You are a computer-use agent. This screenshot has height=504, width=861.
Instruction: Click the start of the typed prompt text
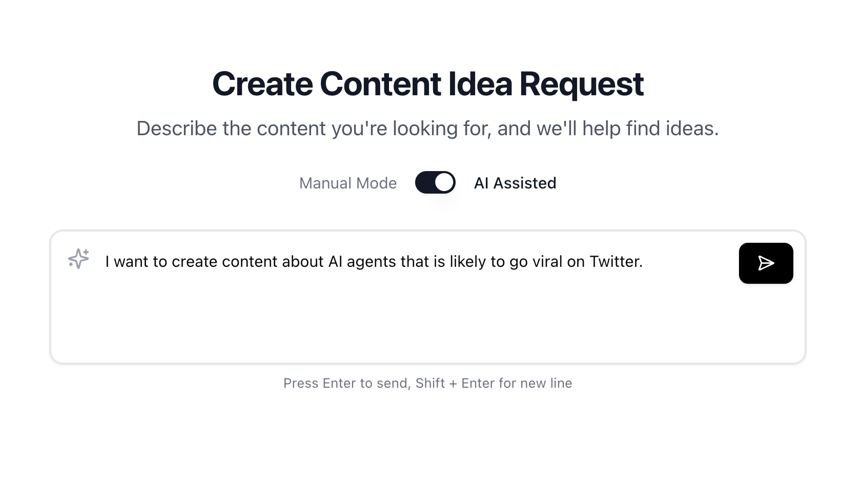tap(107, 262)
